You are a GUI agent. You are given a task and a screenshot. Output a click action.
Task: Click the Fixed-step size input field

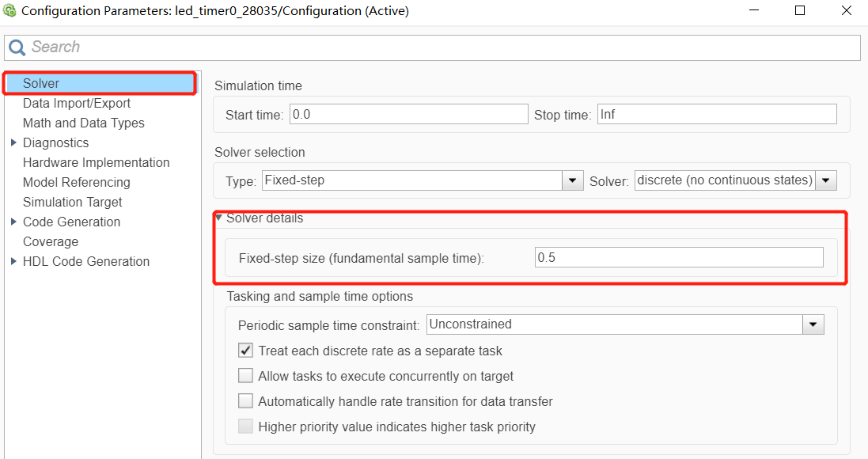(x=679, y=257)
